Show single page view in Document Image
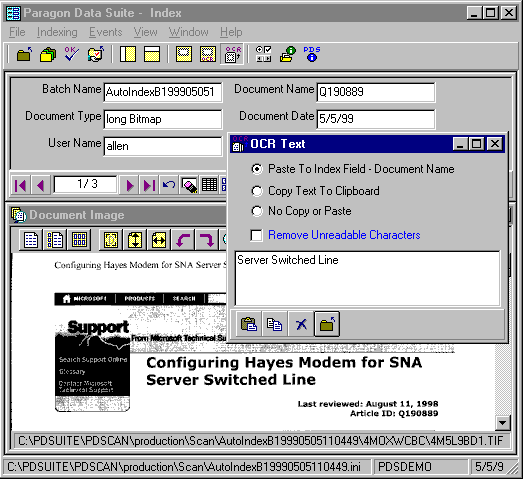 click(31, 240)
